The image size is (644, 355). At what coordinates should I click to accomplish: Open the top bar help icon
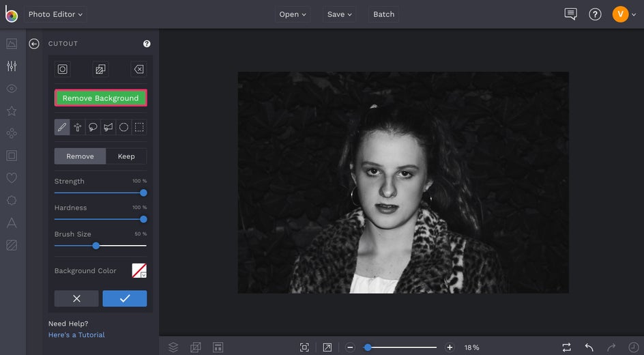tap(595, 14)
